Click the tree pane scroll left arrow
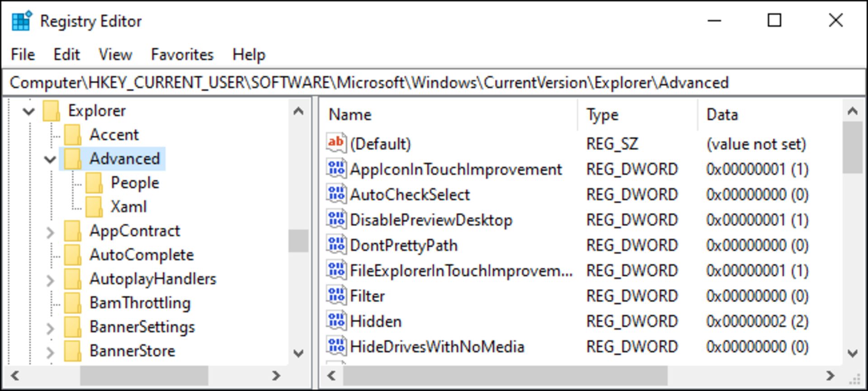This screenshot has width=868, height=391. 14,375
